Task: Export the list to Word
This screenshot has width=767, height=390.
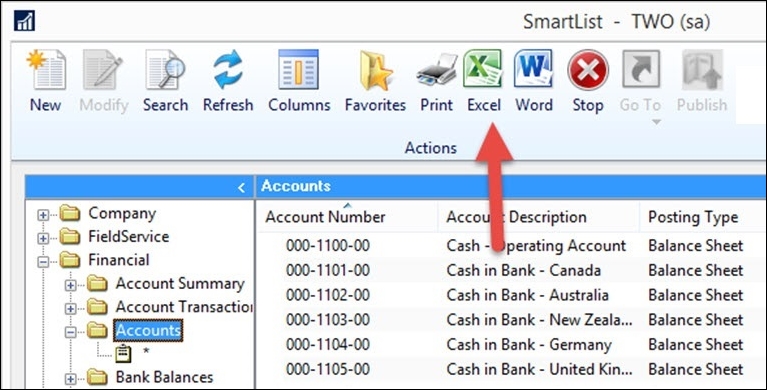Action: pos(533,81)
